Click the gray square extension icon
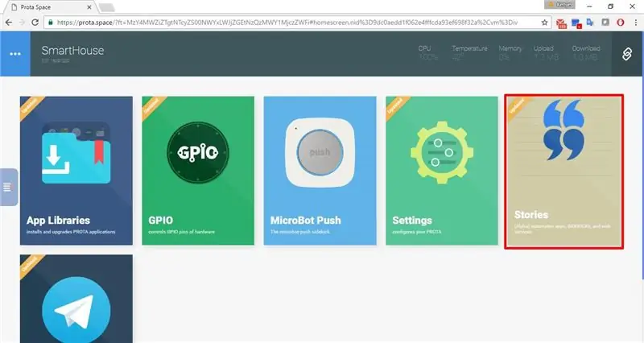The width and height of the screenshot is (644, 343). coord(605,23)
